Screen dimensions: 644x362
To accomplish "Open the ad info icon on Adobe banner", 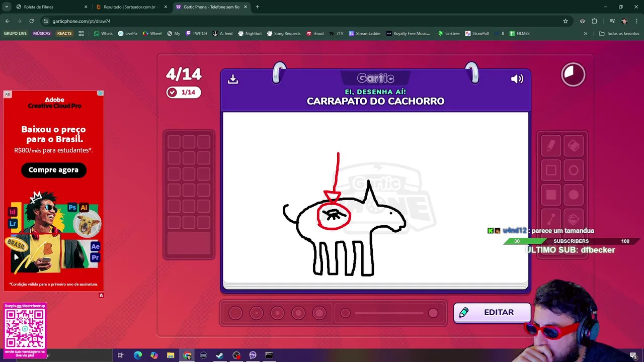I will click(101, 94).
